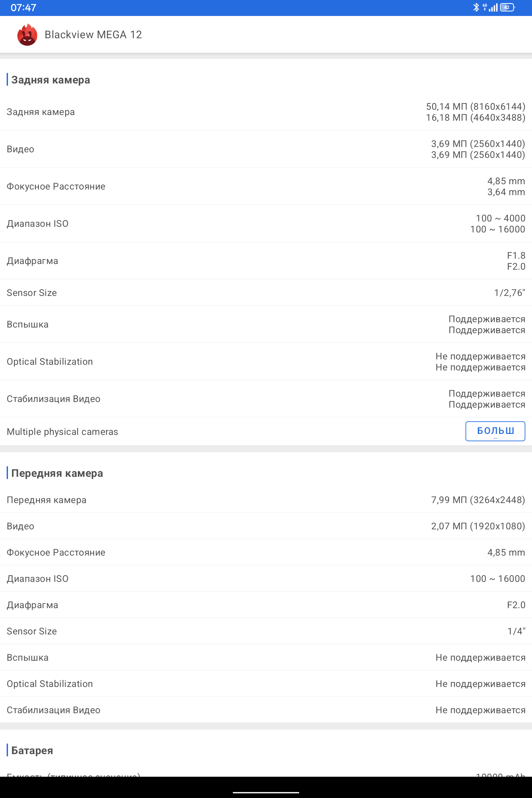Tap the clock showing 07:47

pyautogui.click(x=23, y=7)
